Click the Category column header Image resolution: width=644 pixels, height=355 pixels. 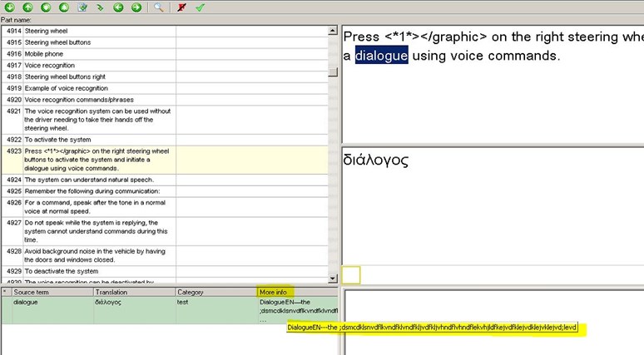(x=216, y=292)
